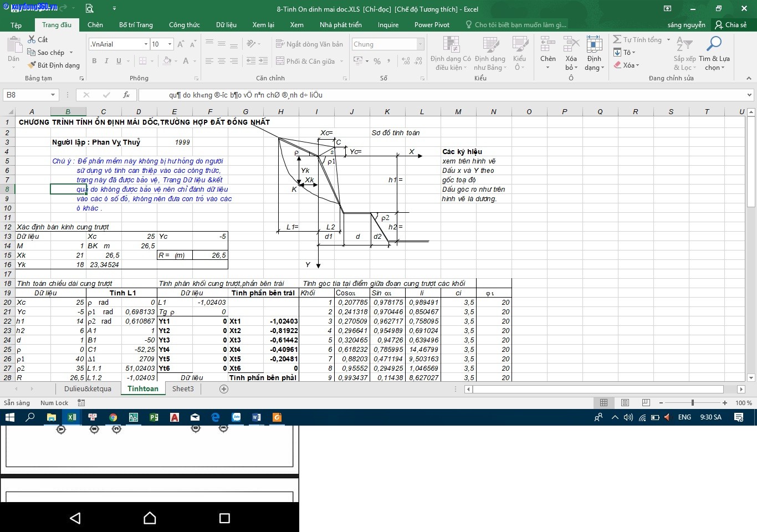
Task: Toggle Italic formatting
Action: pos(106,61)
